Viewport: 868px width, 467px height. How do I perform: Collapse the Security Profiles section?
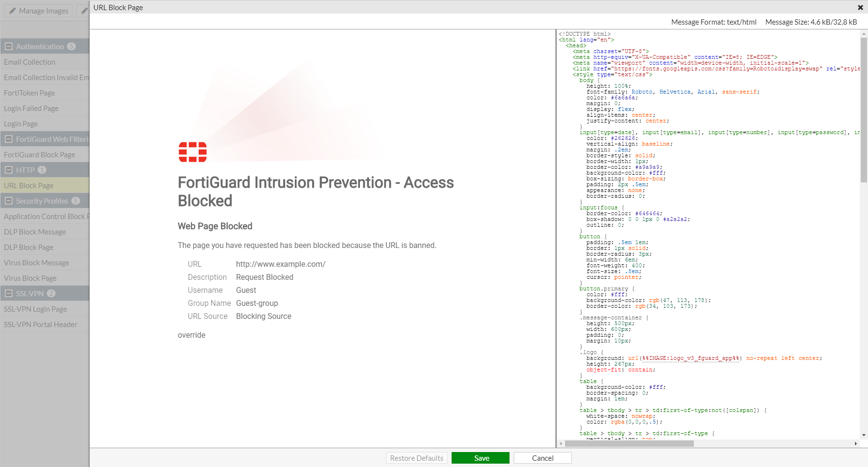(x=8, y=201)
